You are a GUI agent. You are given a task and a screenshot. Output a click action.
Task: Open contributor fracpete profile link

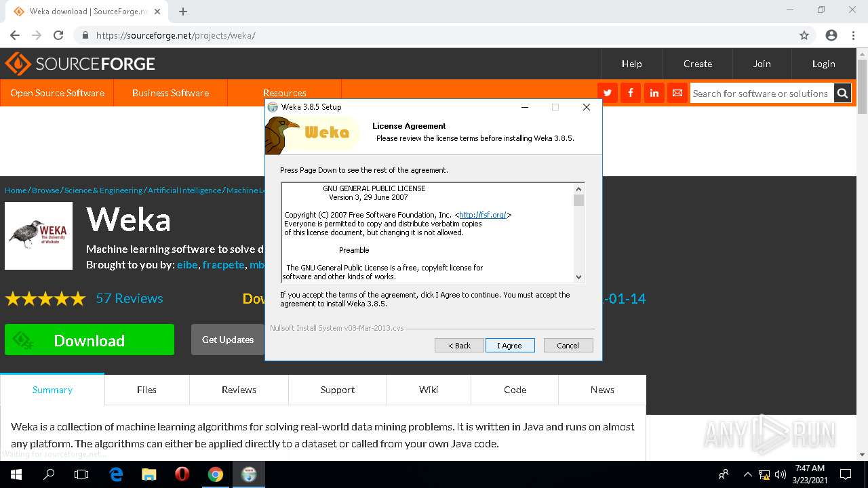point(223,265)
